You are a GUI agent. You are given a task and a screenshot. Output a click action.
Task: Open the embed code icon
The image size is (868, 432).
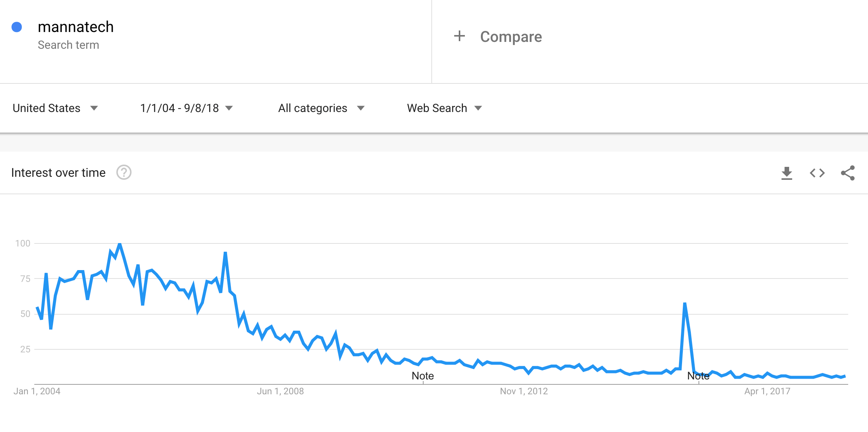click(817, 173)
